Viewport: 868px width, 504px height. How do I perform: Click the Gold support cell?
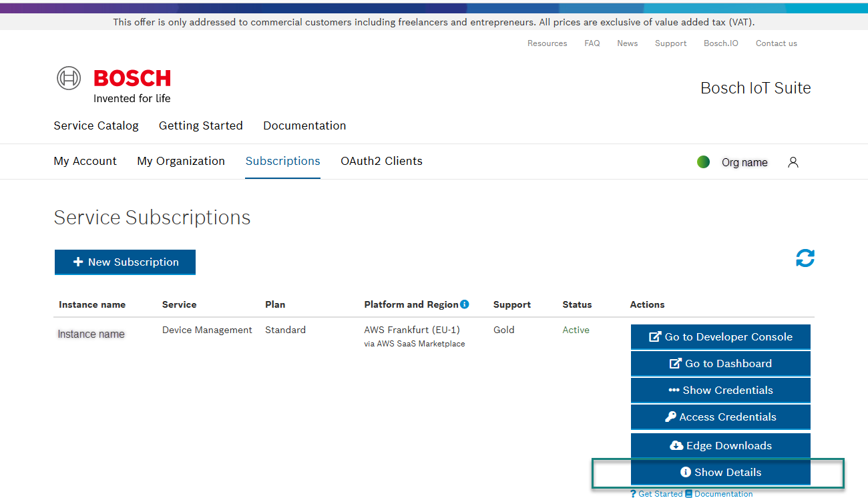point(504,330)
